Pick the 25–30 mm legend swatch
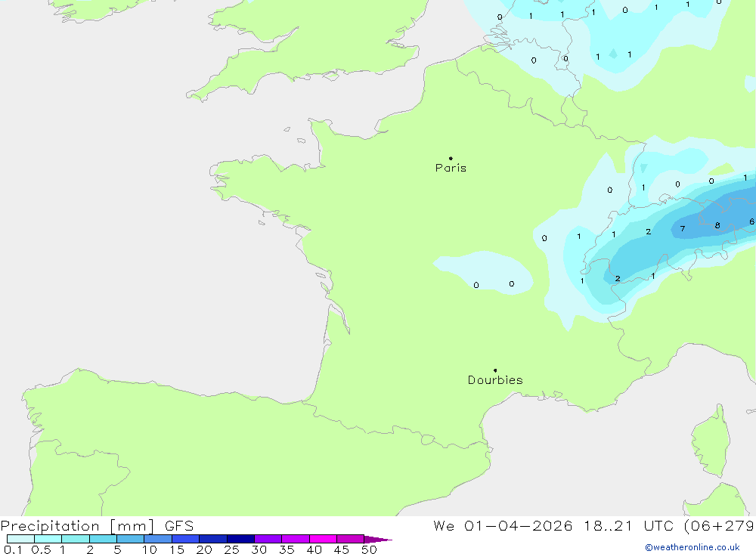756x554 pixels. pyautogui.click(x=240, y=539)
